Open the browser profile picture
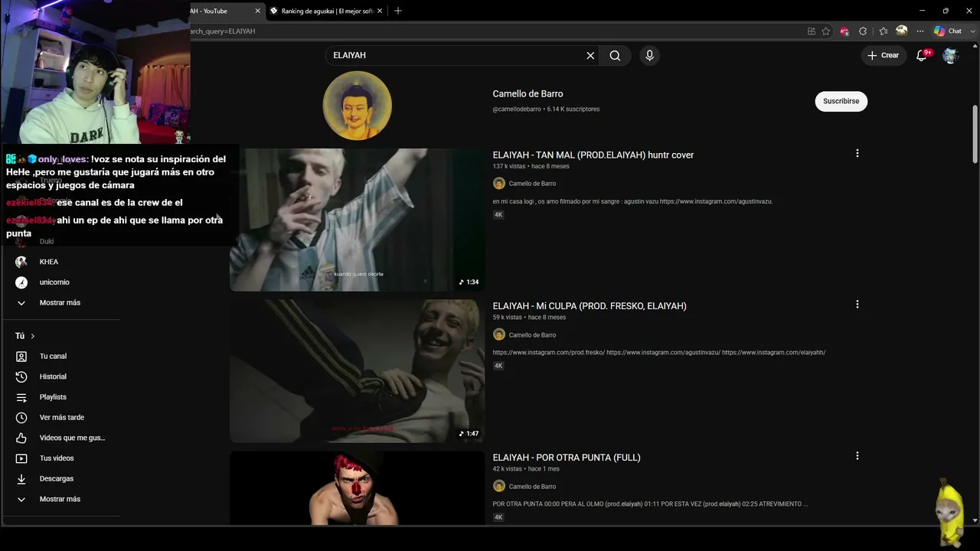 (902, 31)
